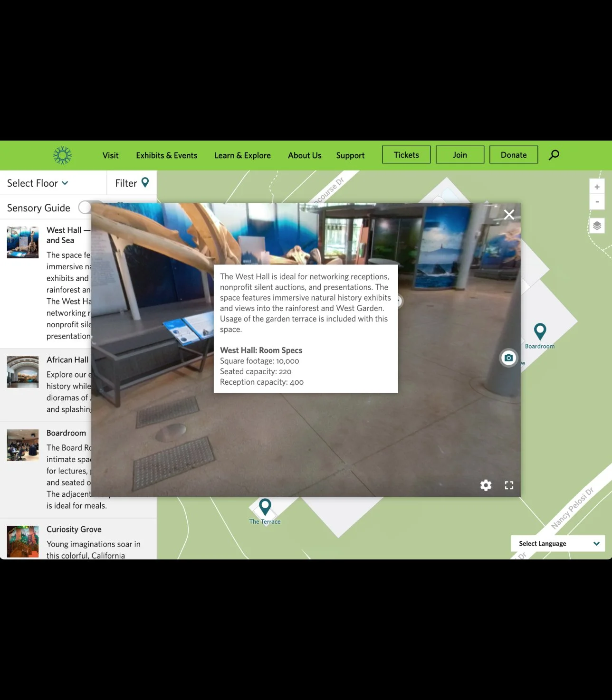This screenshot has height=700, width=612.
Task: Click the Academy snowflake logo
Action: click(x=62, y=155)
